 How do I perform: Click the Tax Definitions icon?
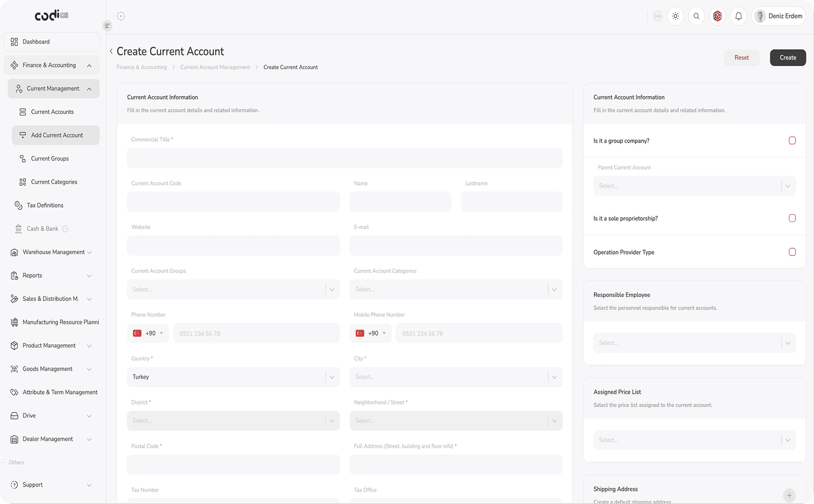point(18,205)
